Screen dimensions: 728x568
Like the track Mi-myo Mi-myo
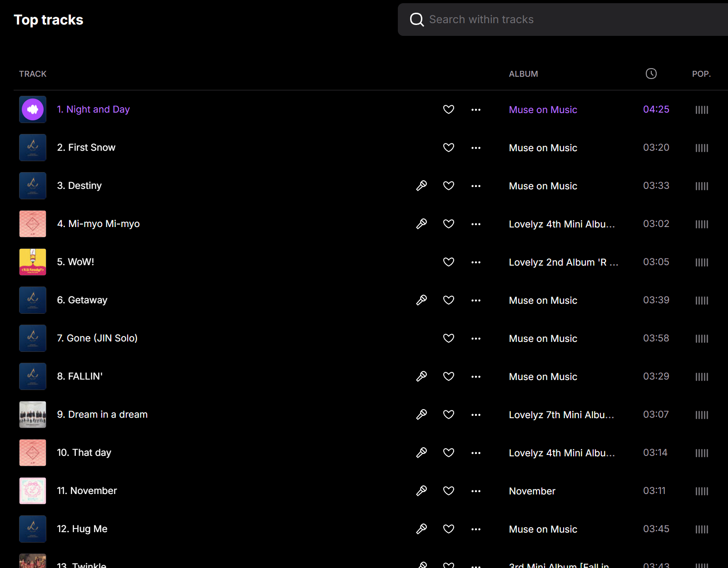[x=449, y=224]
